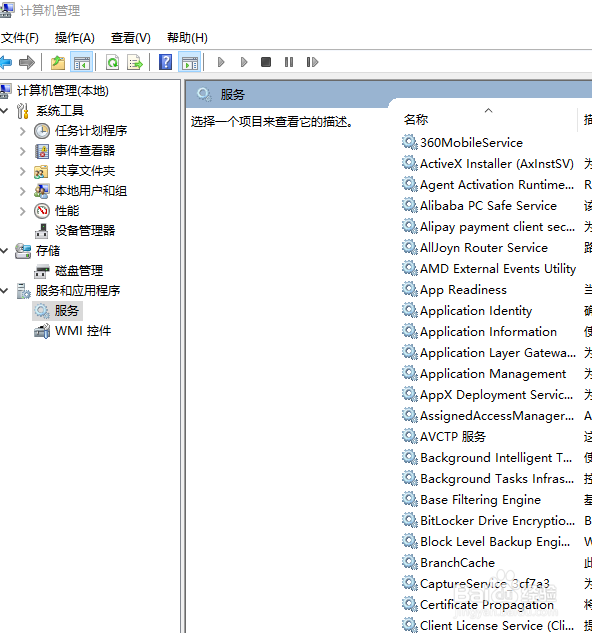
Task: Select 任务计划程序 in the tree
Action: pos(91,131)
